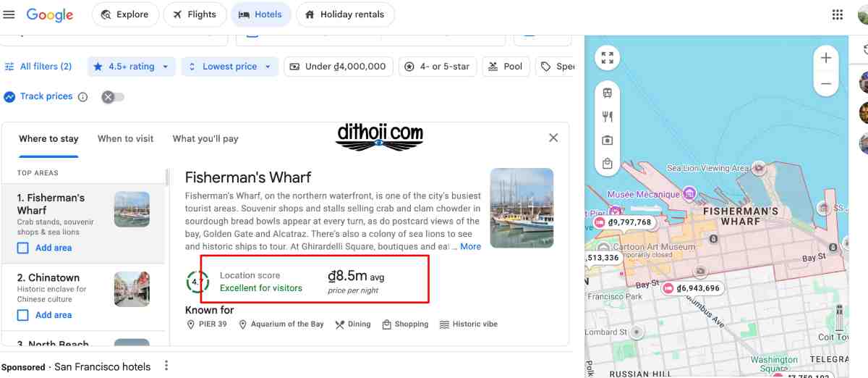This screenshot has width=868, height=378.
Task: Click the Track prices trend icon
Action: click(9, 97)
